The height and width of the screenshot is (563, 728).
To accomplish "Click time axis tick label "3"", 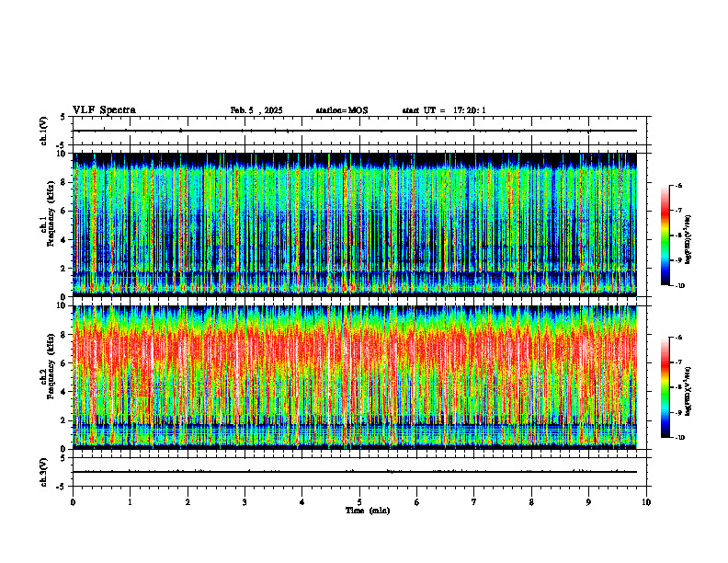I will (x=245, y=502).
